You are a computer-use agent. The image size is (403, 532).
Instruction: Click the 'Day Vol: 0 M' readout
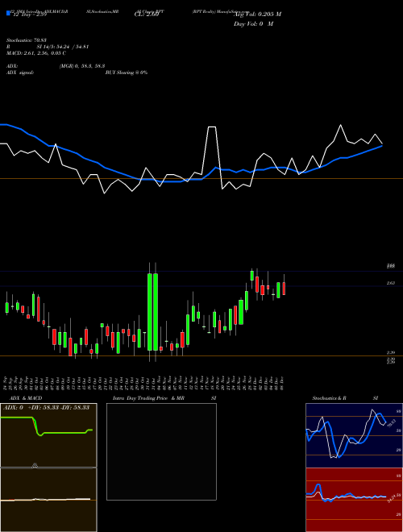(x=253, y=24)
